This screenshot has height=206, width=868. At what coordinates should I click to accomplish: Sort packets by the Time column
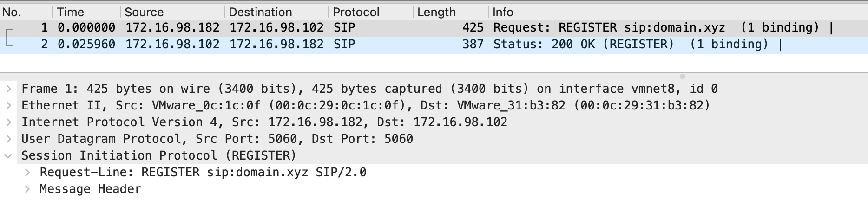pos(86,12)
